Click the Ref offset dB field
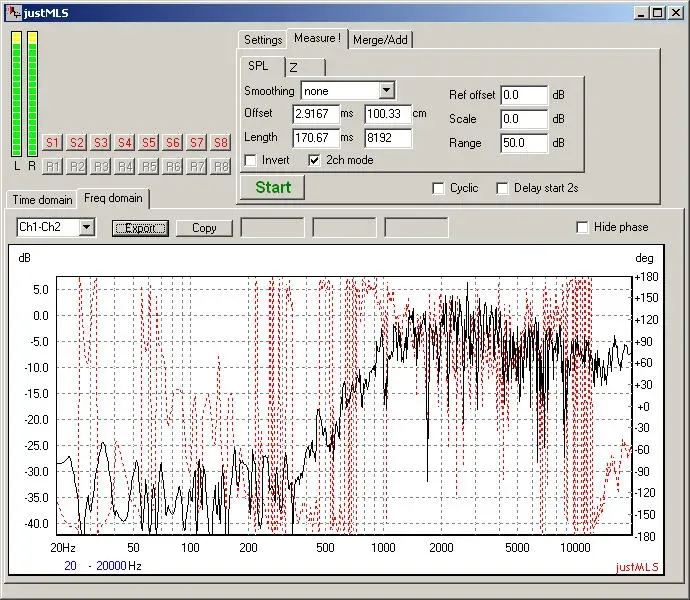Viewport: 690px width, 600px height. (x=524, y=95)
